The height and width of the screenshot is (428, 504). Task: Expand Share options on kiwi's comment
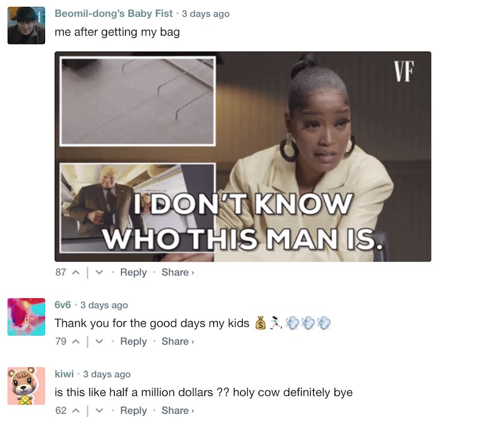(x=178, y=410)
